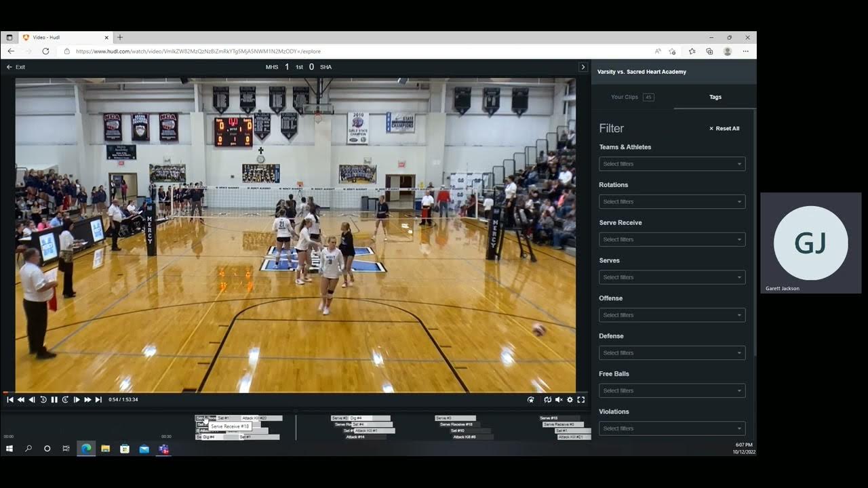Click Garett Jackson's GJ avatar tile
The height and width of the screenshot is (488, 868).
tap(811, 243)
